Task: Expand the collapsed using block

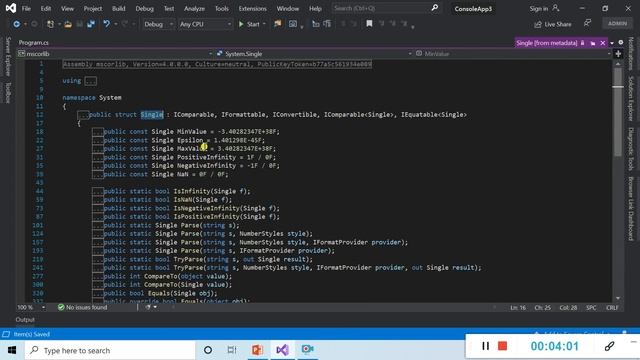Action: tap(90, 81)
